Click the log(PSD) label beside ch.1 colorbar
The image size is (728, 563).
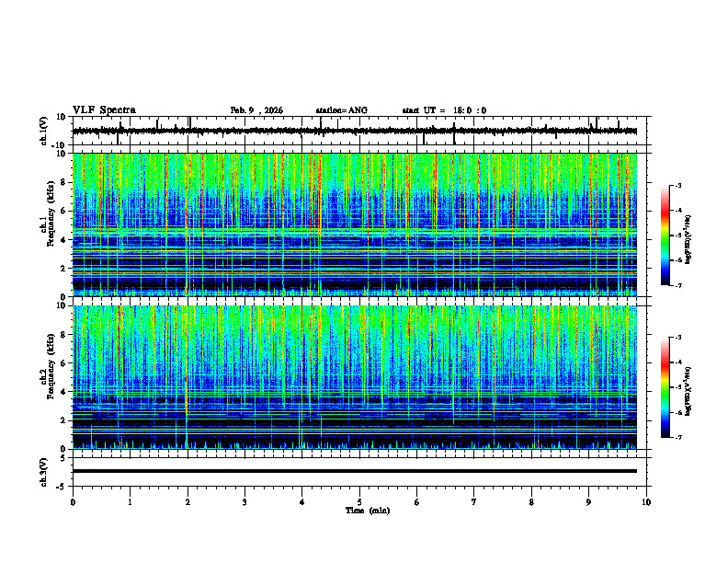[x=688, y=239]
